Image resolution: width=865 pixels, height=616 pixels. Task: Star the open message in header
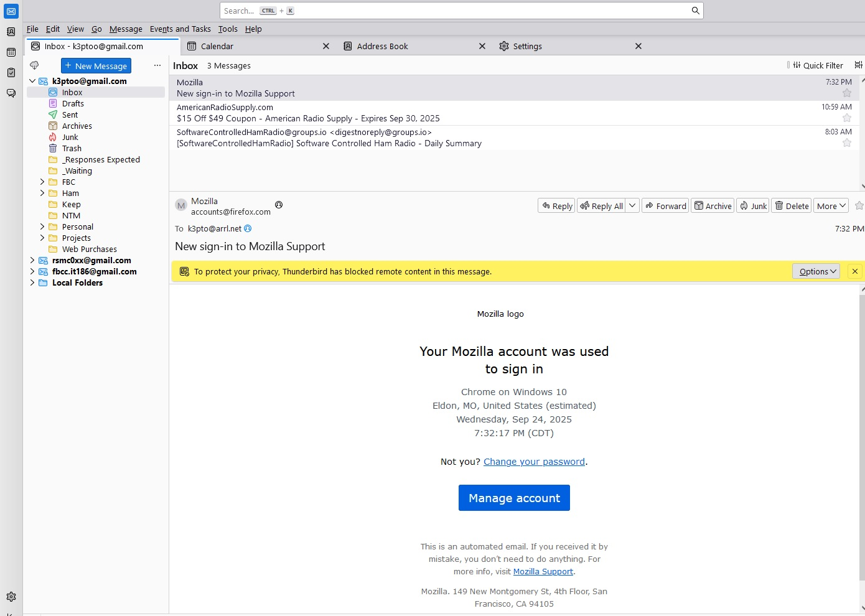pyautogui.click(x=859, y=206)
